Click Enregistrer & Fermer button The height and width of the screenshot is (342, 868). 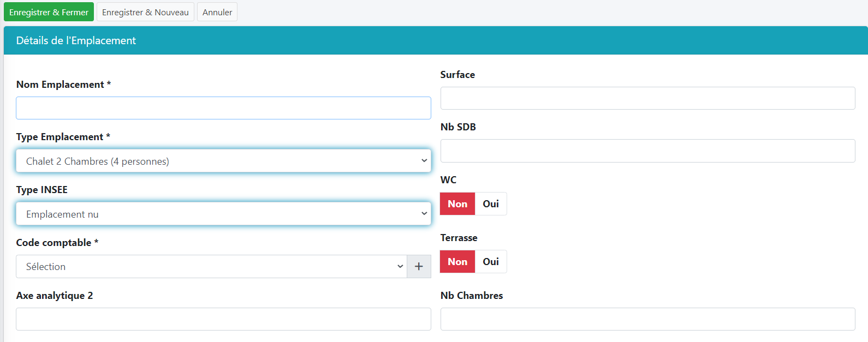pos(49,12)
